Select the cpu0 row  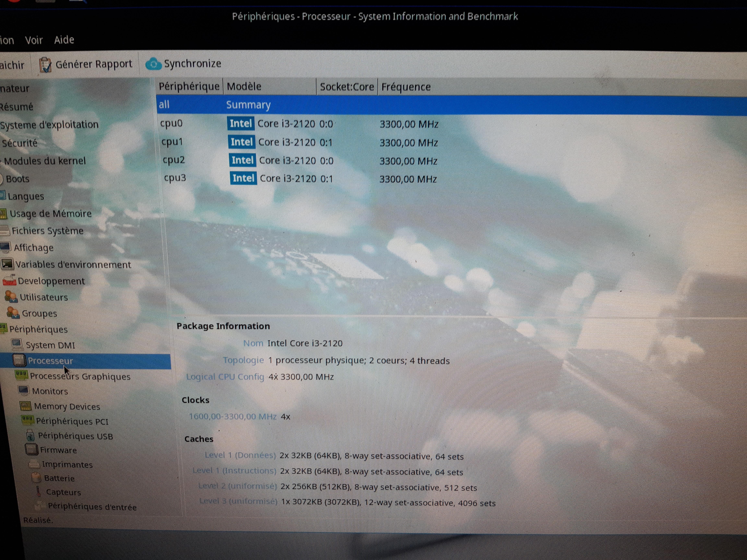tap(451, 124)
